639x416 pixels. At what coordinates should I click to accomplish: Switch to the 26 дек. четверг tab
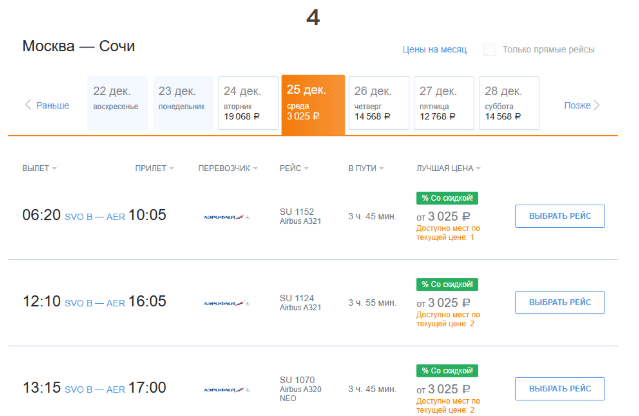pyautogui.click(x=379, y=103)
